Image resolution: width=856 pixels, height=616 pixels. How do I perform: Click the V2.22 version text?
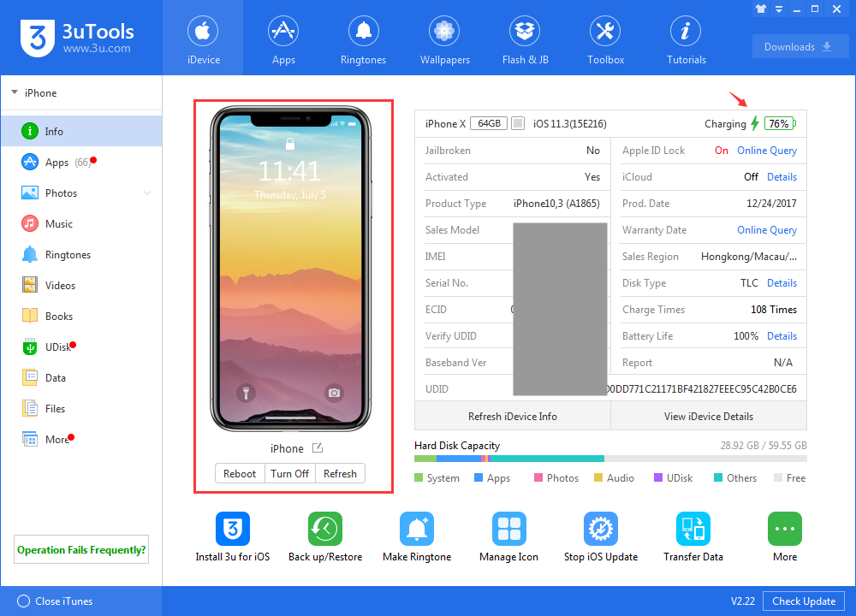click(742, 601)
